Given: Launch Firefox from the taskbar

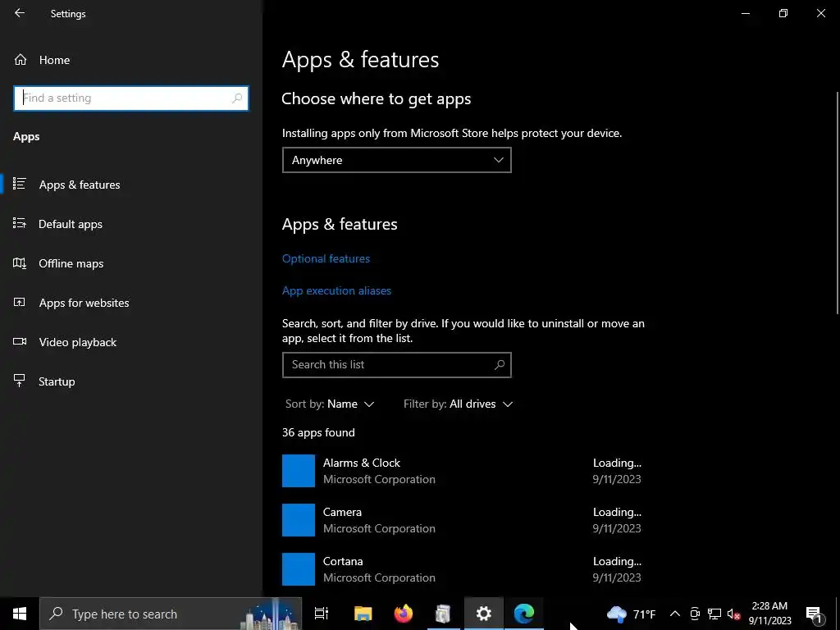Looking at the screenshot, I should (x=404, y=614).
